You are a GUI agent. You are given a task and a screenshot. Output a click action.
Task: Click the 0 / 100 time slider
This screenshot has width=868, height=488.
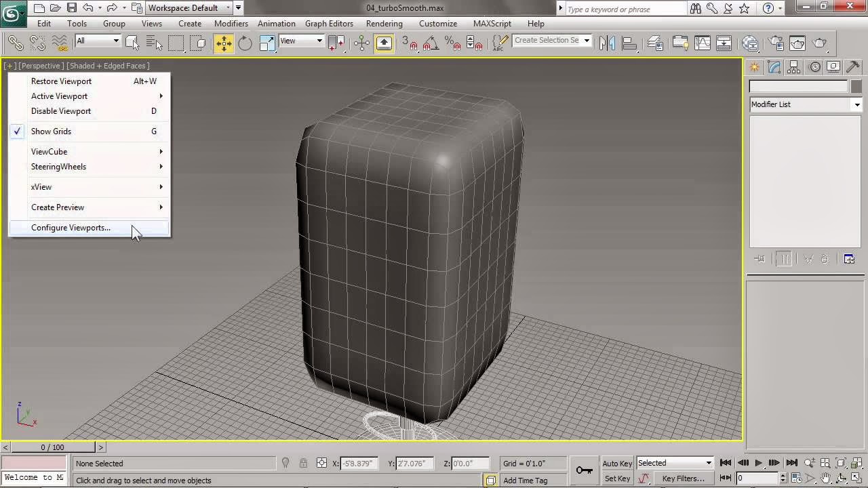click(52, 447)
